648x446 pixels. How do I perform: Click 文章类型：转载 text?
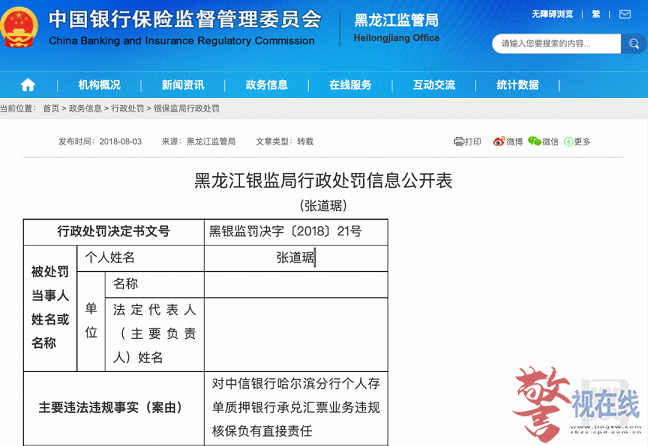click(284, 142)
